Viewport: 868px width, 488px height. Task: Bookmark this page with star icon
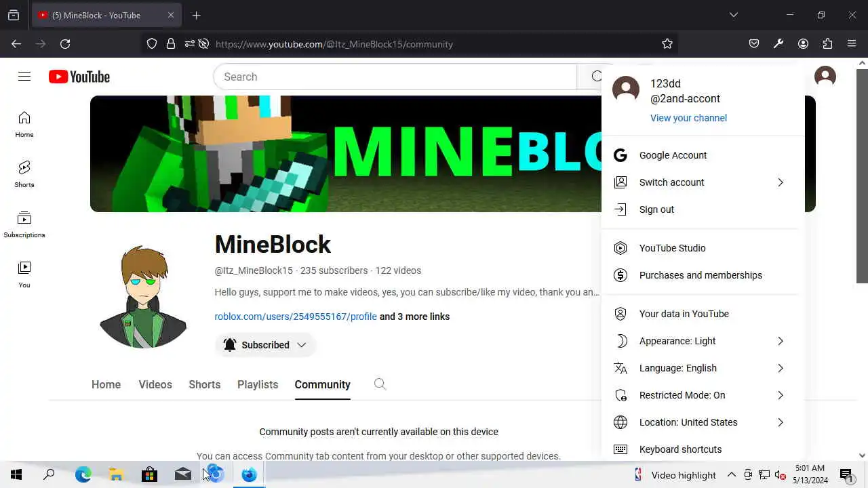pos(667,43)
